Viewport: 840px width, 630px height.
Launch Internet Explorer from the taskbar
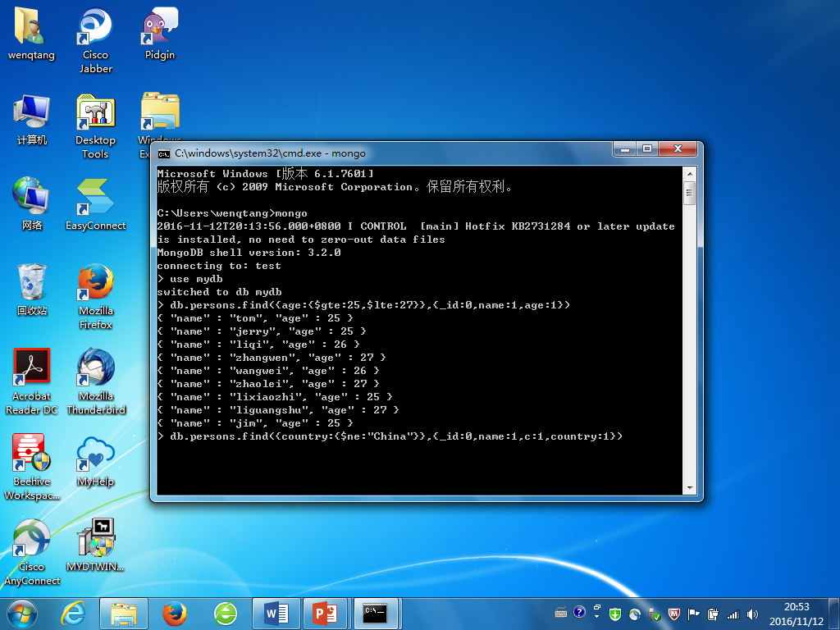73,614
